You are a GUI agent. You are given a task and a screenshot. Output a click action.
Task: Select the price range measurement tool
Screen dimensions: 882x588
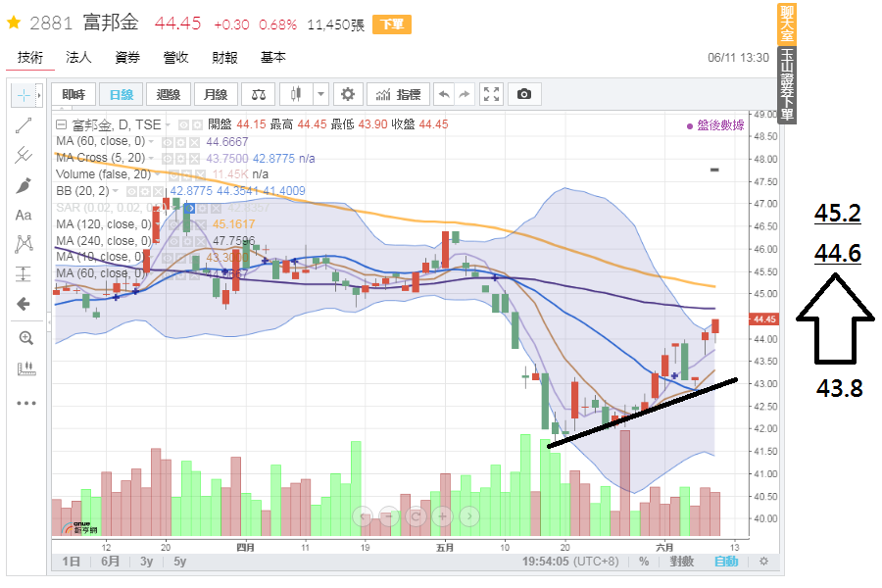pyautogui.click(x=24, y=274)
